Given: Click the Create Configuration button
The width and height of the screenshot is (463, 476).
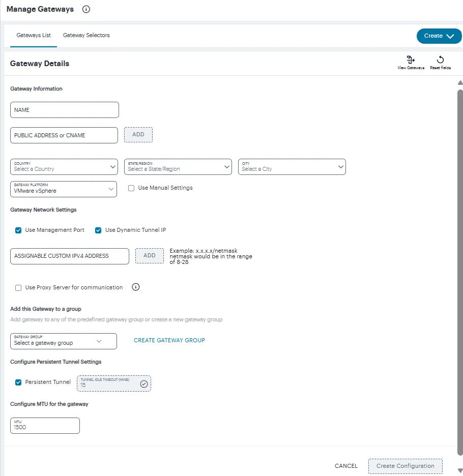Looking at the screenshot, I should pos(406,466).
